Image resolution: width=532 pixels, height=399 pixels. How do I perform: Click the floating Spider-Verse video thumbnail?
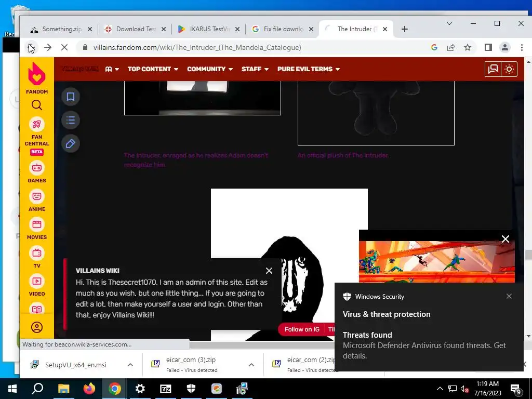pyautogui.click(x=436, y=262)
